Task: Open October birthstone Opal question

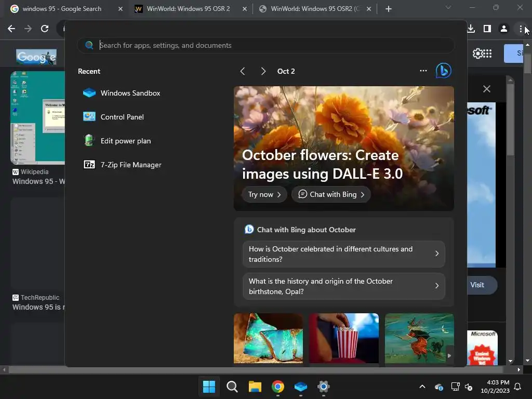Action: tap(344, 286)
